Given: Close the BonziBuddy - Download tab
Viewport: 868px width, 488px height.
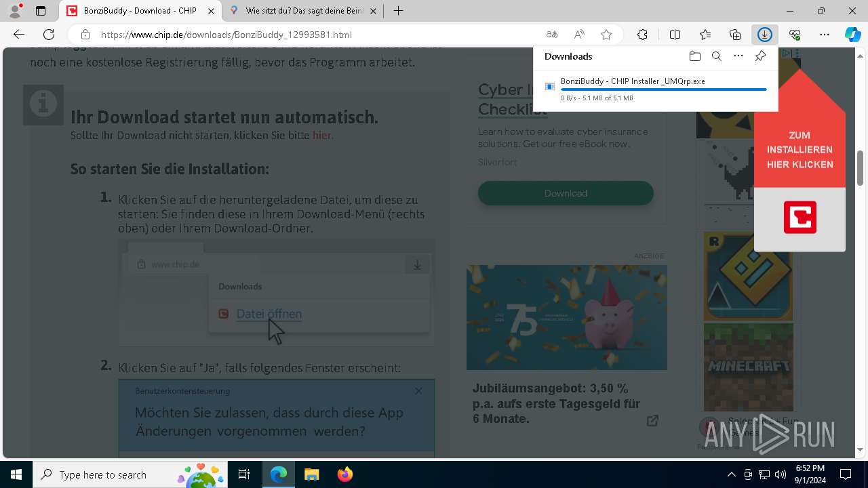Looking at the screenshot, I should 211,11.
